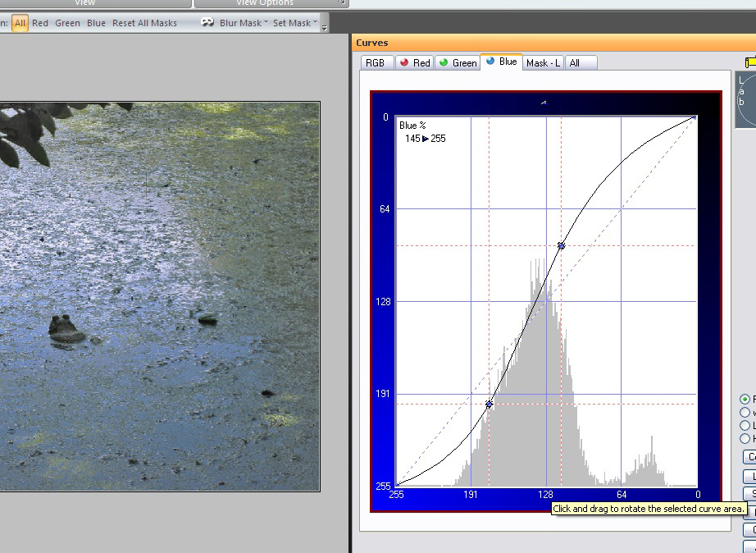This screenshot has width=756, height=553.
Task: Open the Set Mask dropdown
Action: tap(295, 23)
